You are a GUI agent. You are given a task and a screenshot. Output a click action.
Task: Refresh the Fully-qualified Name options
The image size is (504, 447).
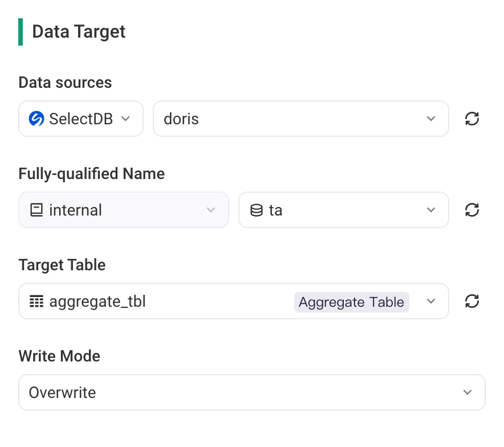[x=472, y=210]
